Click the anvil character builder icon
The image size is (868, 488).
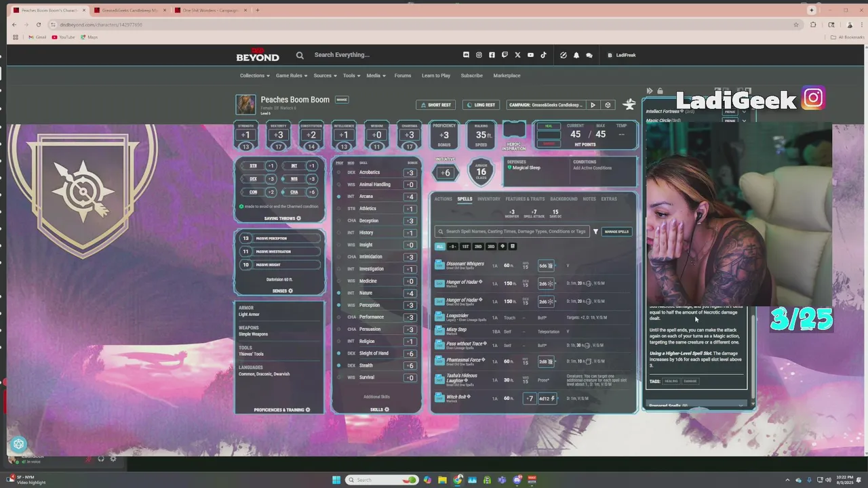tap(629, 104)
